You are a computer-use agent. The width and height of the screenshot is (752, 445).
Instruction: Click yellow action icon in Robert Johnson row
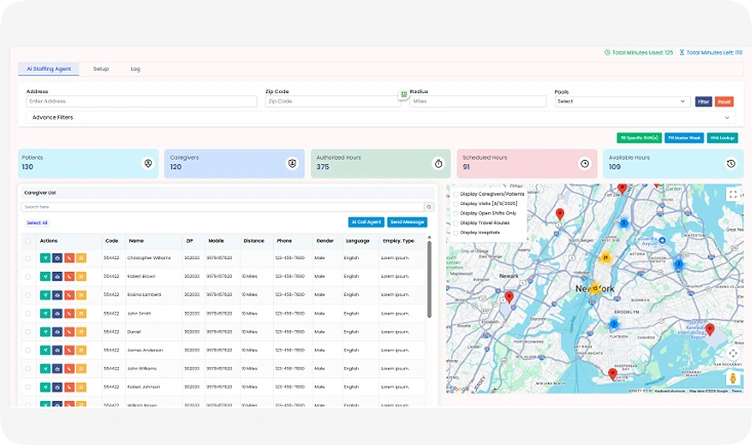point(81,387)
